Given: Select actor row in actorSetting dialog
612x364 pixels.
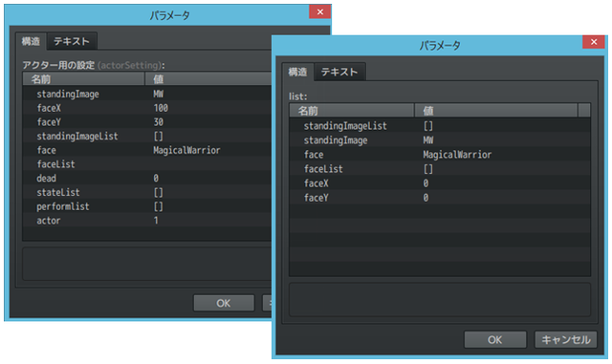Looking at the screenshot, I should [x=147, y=221].
